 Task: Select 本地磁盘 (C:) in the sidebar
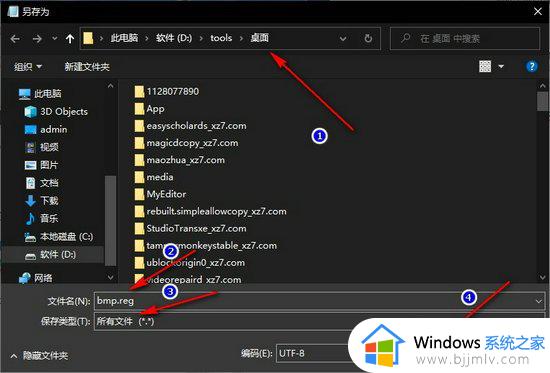pos(59,237)
